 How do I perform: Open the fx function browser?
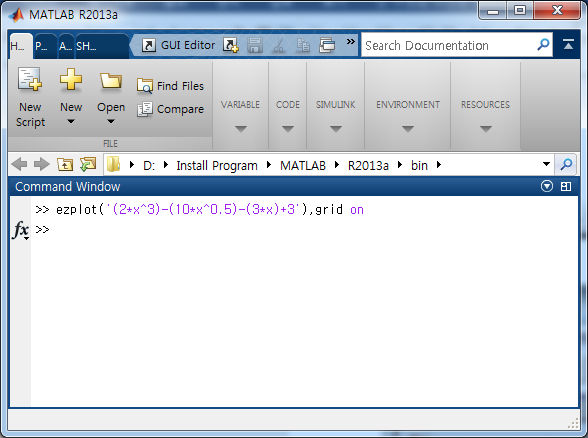point(21,230)
